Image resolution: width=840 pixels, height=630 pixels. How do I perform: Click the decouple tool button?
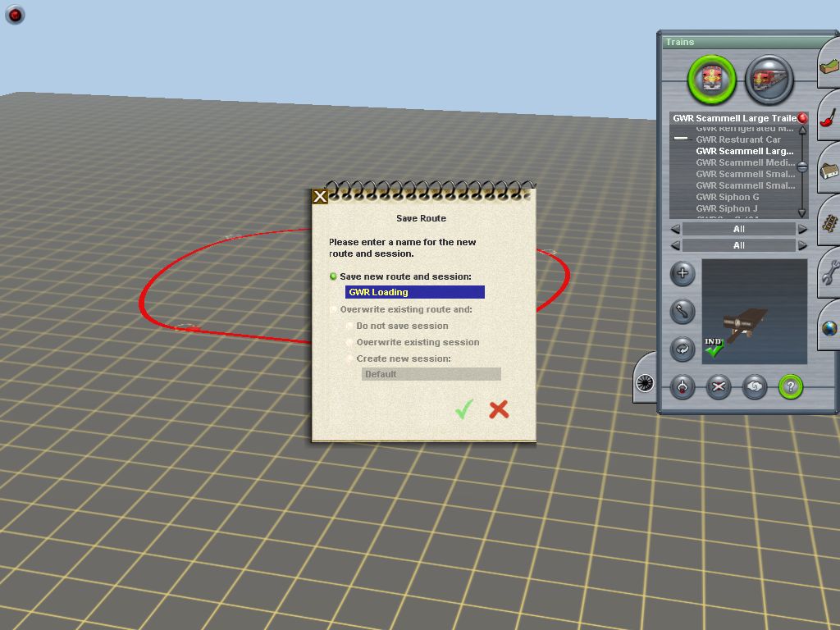pyautogui.click(x=682, y=386)
